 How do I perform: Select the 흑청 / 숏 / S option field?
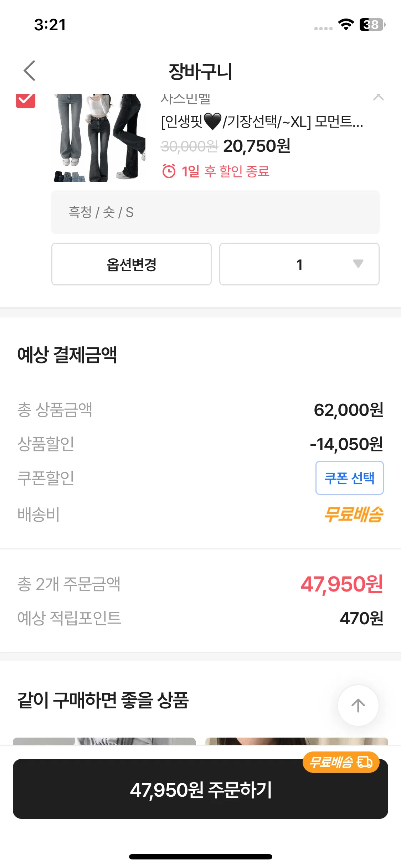click(x=215, y=212)
